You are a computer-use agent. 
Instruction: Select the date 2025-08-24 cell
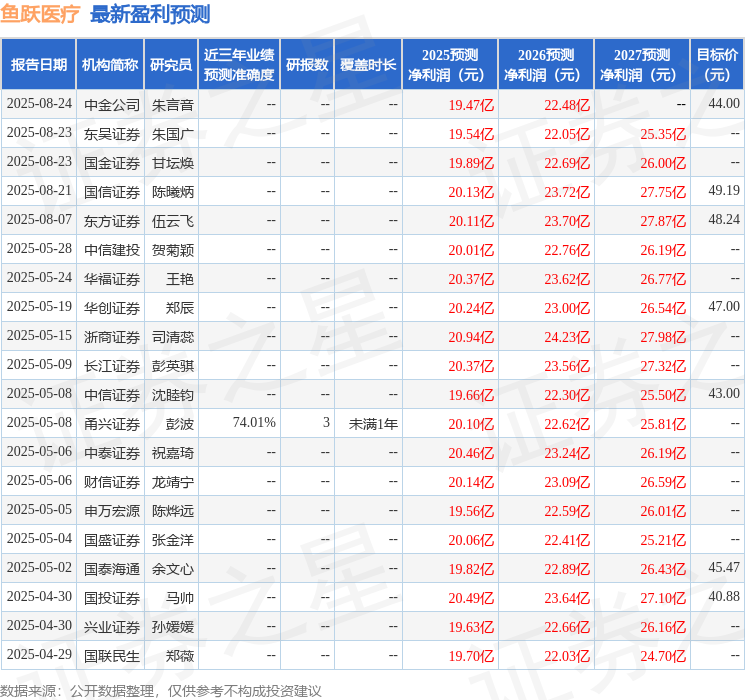pos(39,104)
